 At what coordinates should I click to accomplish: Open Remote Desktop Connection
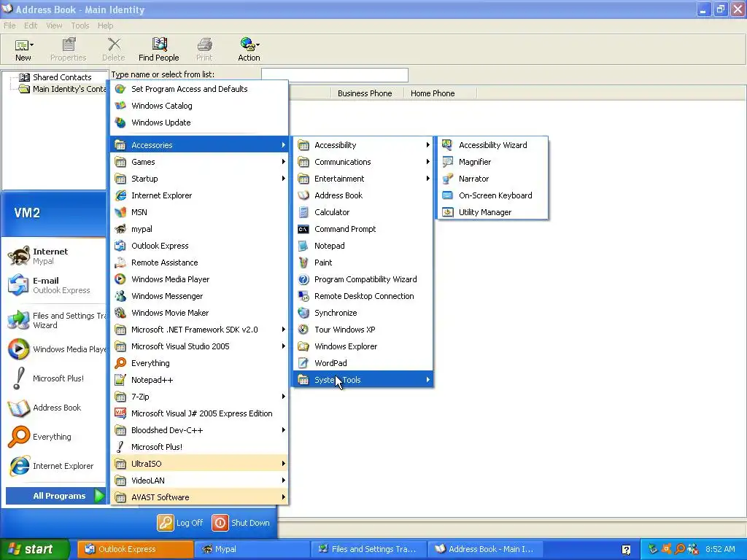[363, 296]
